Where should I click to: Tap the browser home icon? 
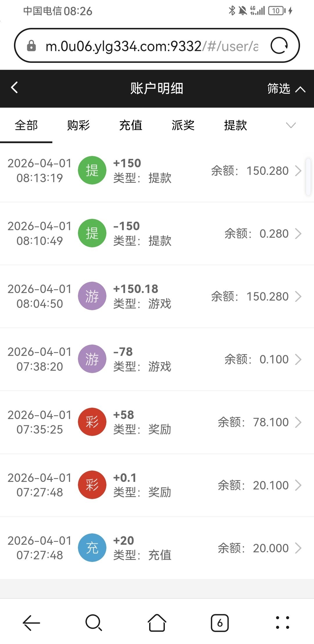tap(157, 623)
